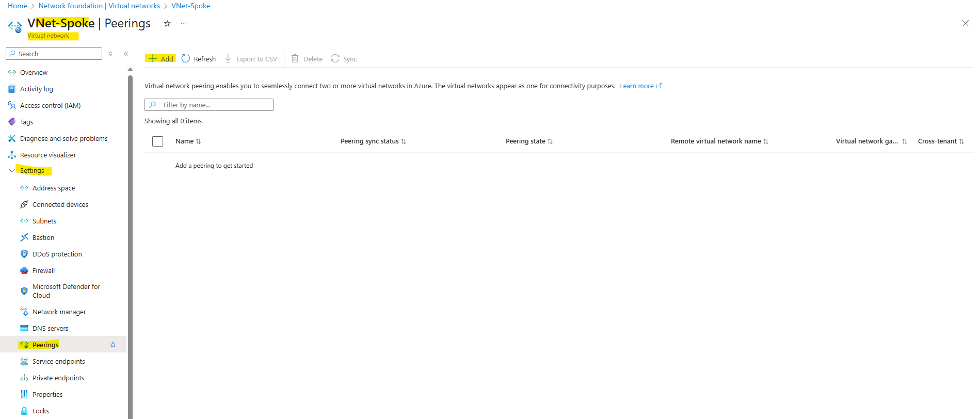Click the Private endpoints icon
980x419 pixels.
(24, 378)
